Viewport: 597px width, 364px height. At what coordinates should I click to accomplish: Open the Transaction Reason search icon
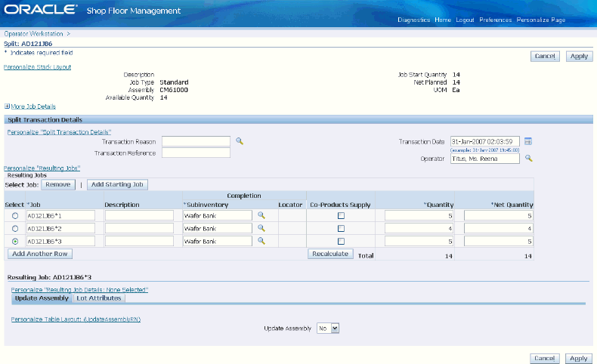(239, 141)
